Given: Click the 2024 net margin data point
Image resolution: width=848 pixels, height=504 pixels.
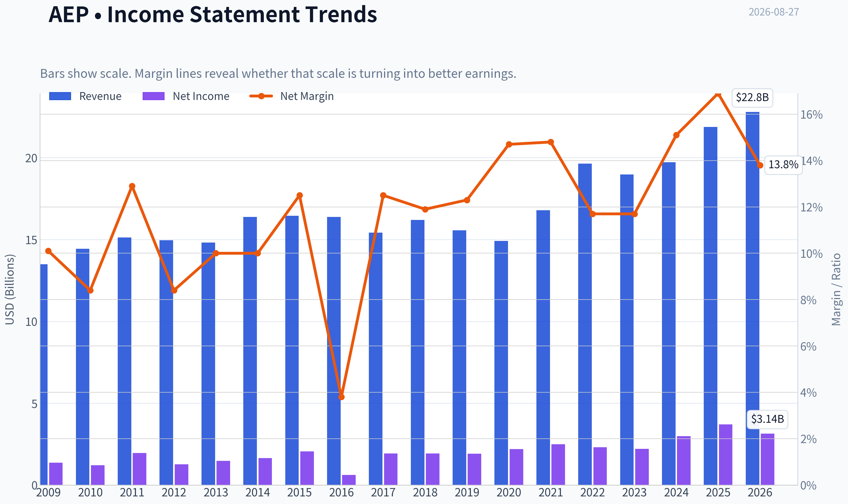Looking at the screenshot, I should pyautogui.click(x=676, y=135).
